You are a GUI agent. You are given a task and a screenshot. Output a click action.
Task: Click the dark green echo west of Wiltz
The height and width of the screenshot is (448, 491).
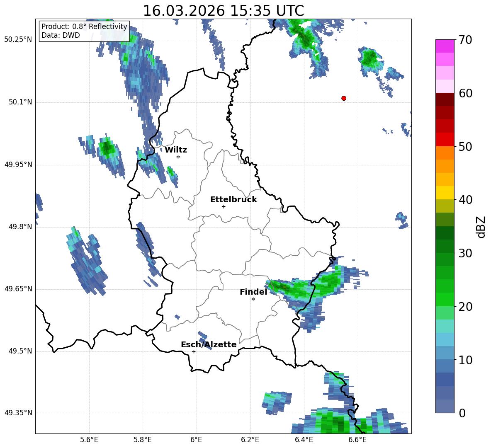click(x=107, y=148)
